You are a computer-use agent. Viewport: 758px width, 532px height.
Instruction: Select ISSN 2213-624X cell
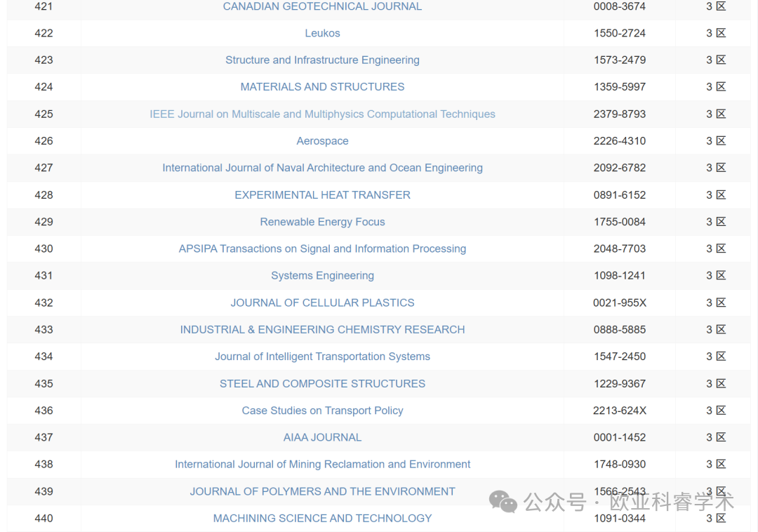(x=620, y=411)
